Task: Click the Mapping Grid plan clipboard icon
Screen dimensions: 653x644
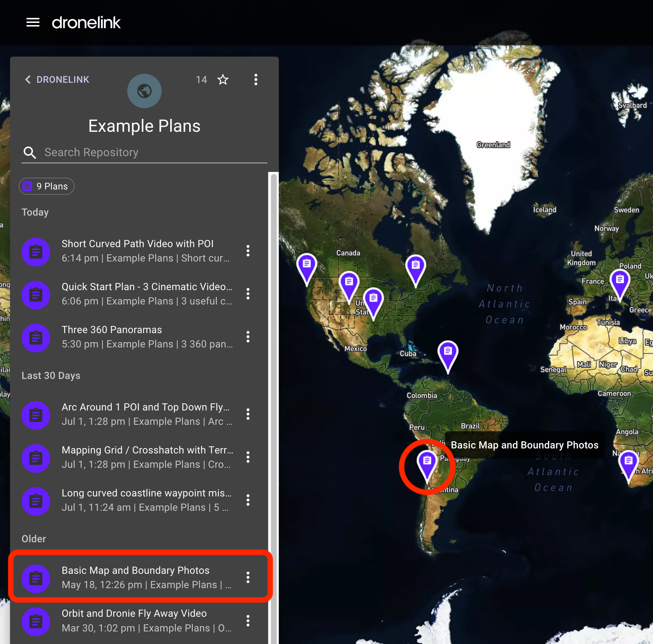Action: pyautogui.click(x=36, y=458)
